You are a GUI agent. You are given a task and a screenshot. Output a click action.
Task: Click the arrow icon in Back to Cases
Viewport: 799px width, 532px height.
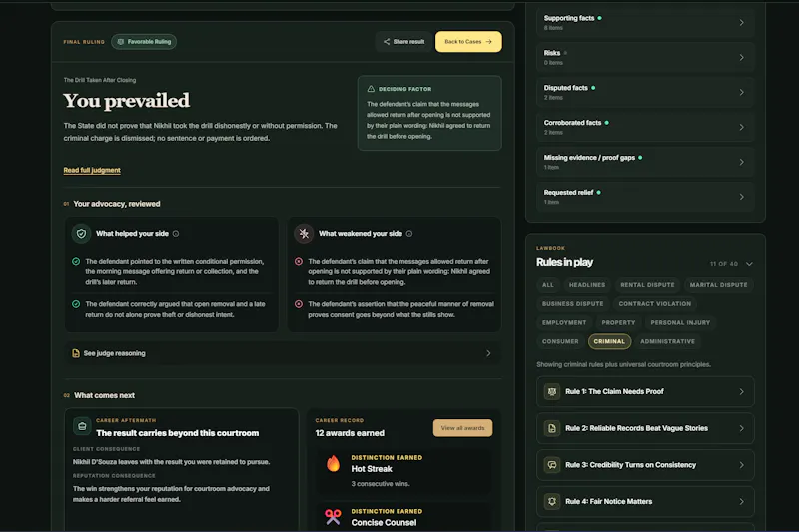tap(489, 42)
